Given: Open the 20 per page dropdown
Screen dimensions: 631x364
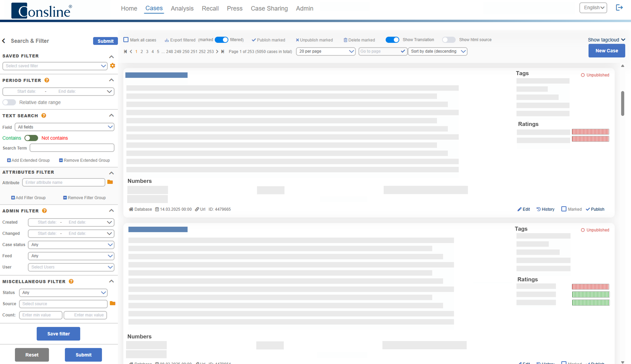Looking at the screenshot, I should click(325, 51).
